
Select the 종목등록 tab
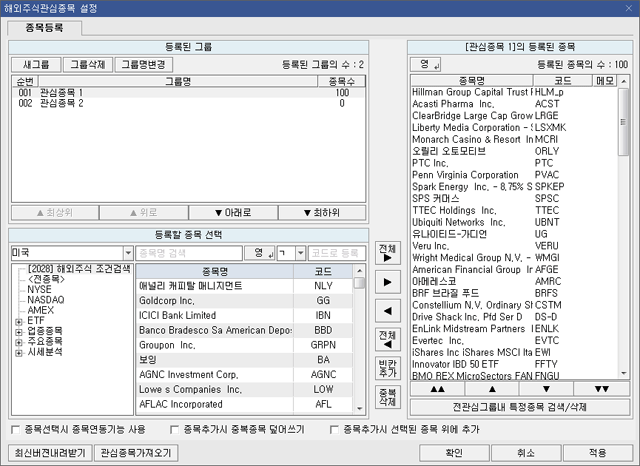pyautogui.click(x=44, y=28)
